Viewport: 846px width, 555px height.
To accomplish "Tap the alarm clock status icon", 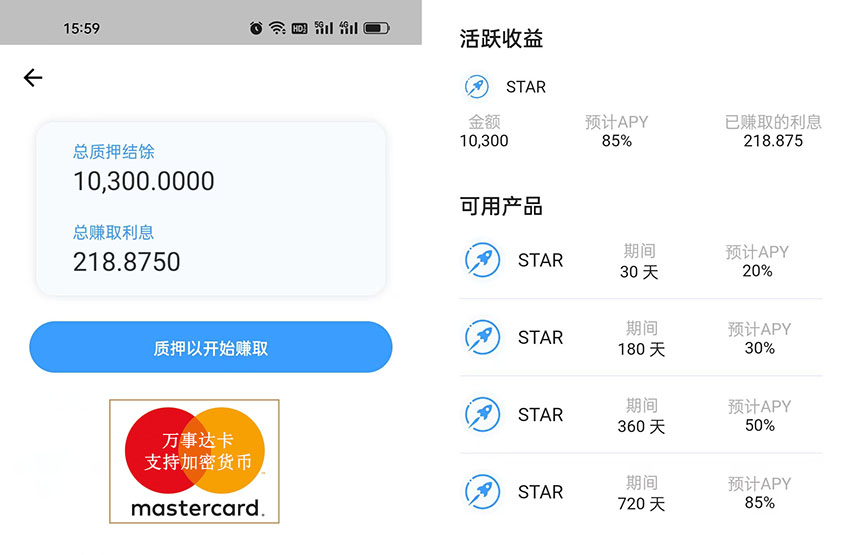I will pos(256,28).
